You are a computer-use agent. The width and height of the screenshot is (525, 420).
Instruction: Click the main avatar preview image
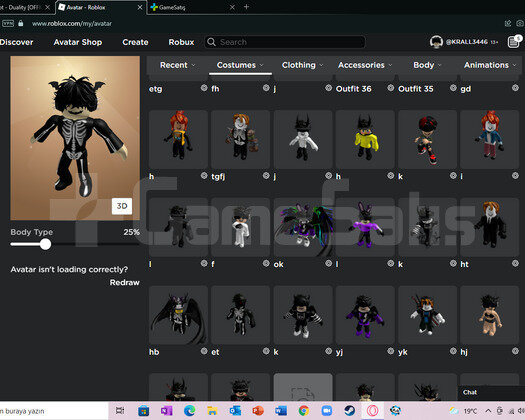(x=75, y=138)
